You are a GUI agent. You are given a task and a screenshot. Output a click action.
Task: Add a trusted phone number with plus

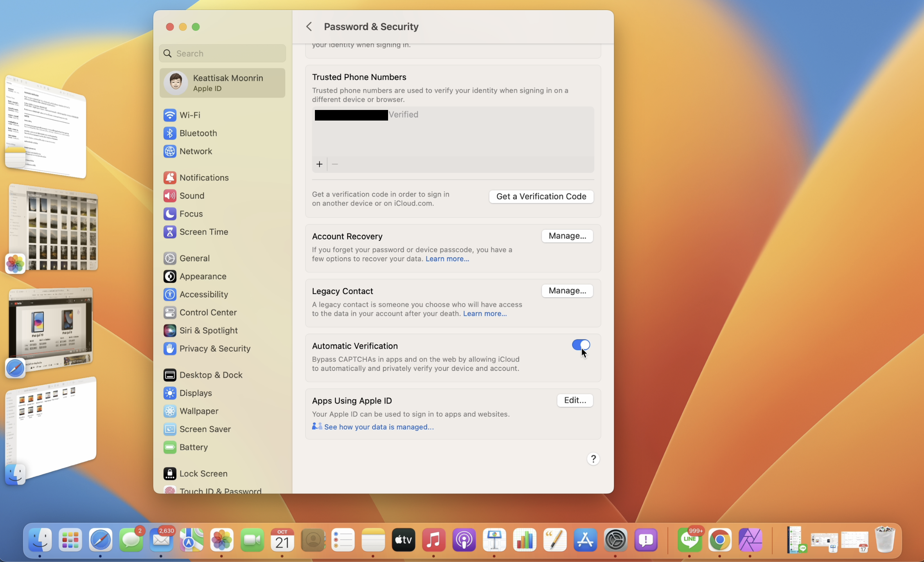click(319, 164)
